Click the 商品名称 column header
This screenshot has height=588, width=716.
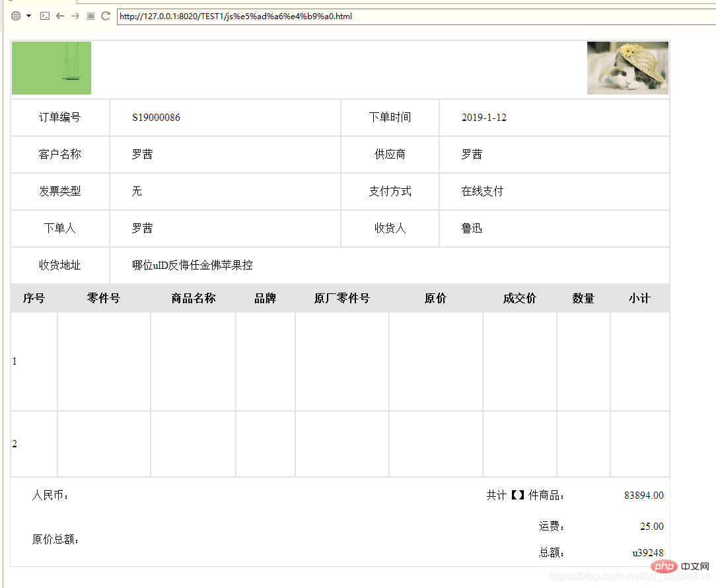click(x=193, y=299)
